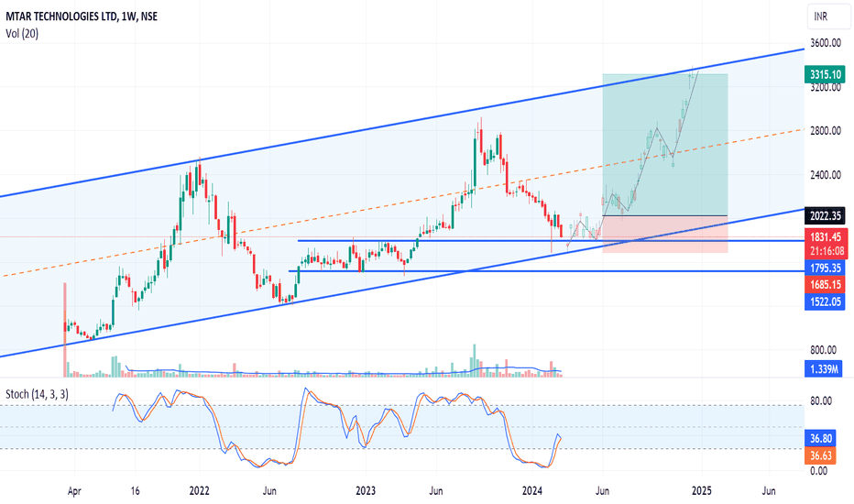Click the 3600.00 price axis label
The width and height of the screenshot is (854, 504).
tap(825, 43)
